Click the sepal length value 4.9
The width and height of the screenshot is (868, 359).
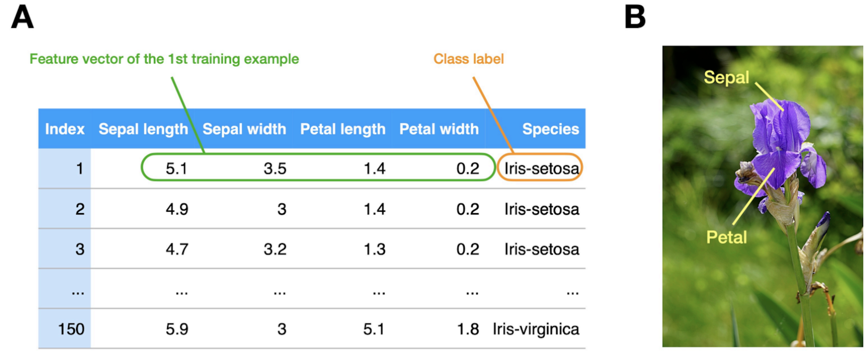click(x=177, y=209)
